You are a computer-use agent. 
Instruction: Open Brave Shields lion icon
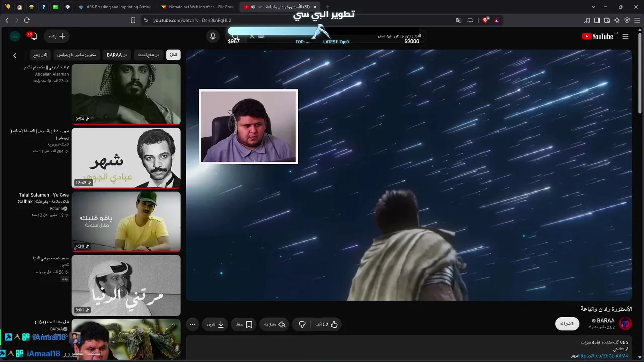(485, 20)
